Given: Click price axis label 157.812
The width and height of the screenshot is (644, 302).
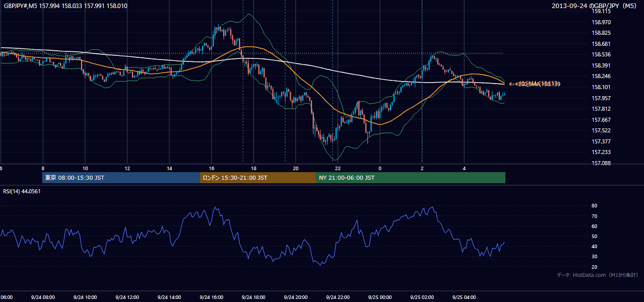Looking at the screenshot, I should [x=602, y=109].
